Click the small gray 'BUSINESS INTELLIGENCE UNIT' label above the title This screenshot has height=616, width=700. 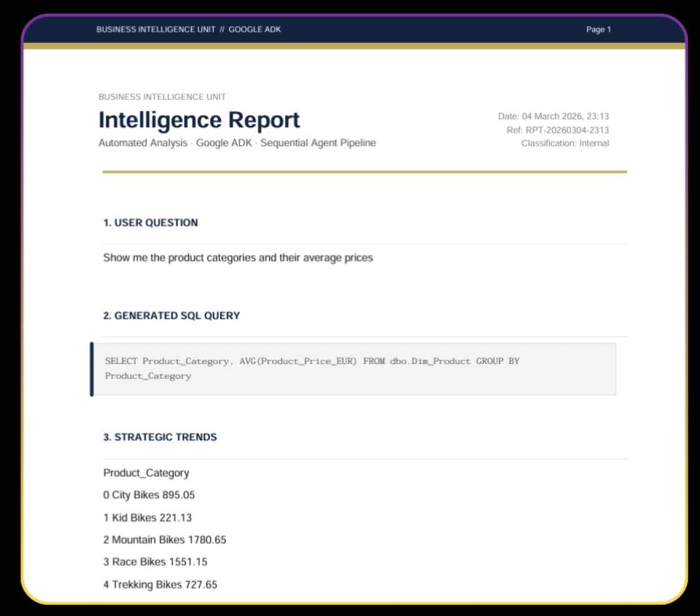pyautogui.click(x=162, y=97)
